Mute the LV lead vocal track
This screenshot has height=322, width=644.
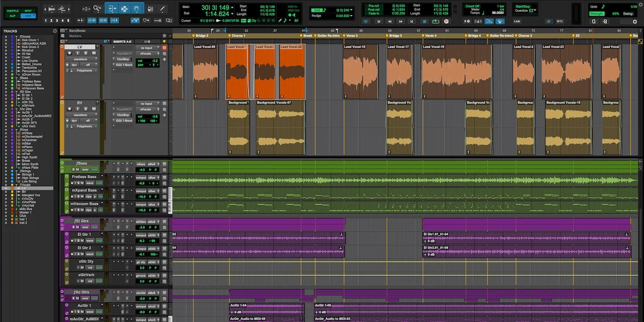[94, 53]
